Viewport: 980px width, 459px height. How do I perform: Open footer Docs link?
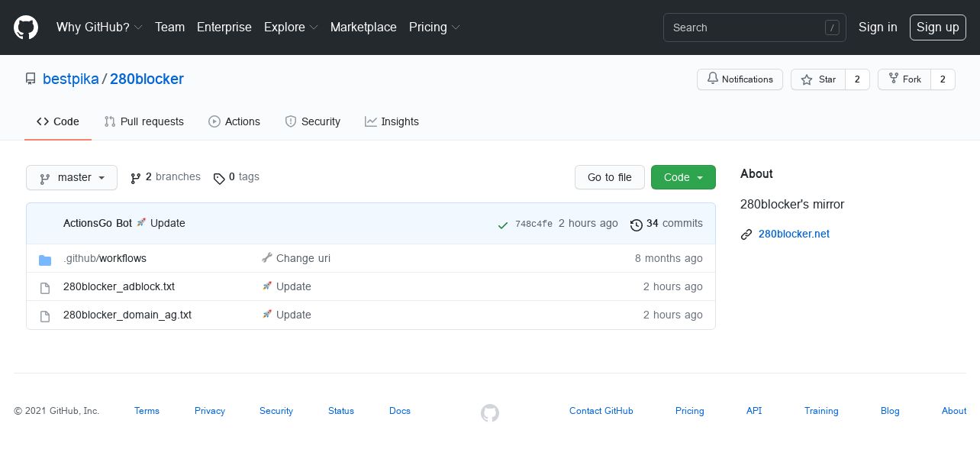coord(400,411)
